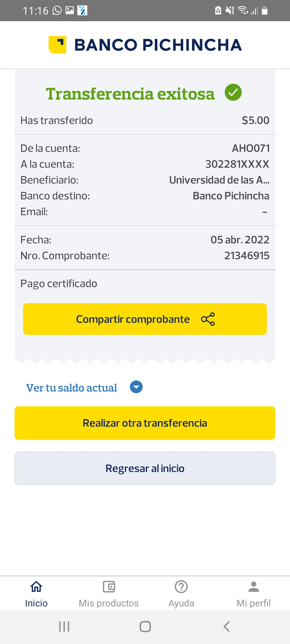The height and width of the screenshot is (644, 290).
Task: Tap the comprobante number 21346915
Action: [x=247, y=256]
